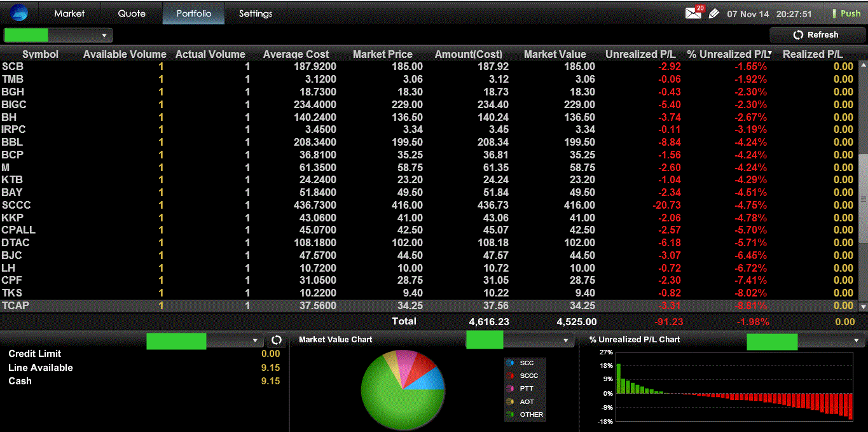Click the table scrollbar up arrow
The image size is (868, 432).
863,65
